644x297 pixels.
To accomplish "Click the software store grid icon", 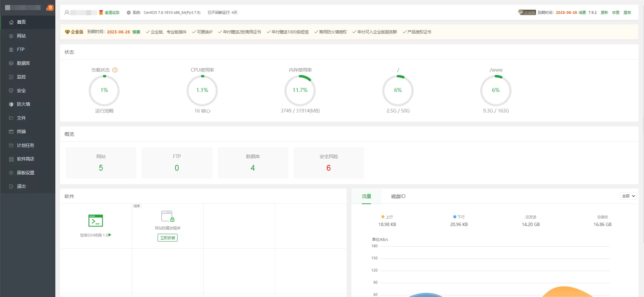I will tap(11, 159).
